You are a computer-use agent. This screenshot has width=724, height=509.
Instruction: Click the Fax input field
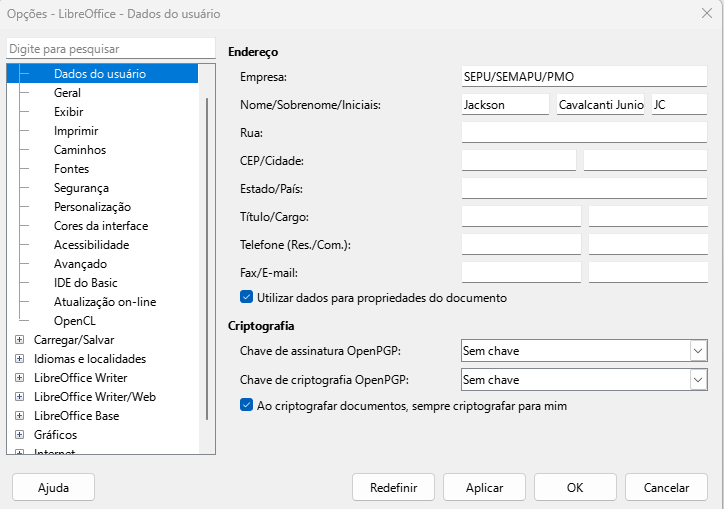521,273
